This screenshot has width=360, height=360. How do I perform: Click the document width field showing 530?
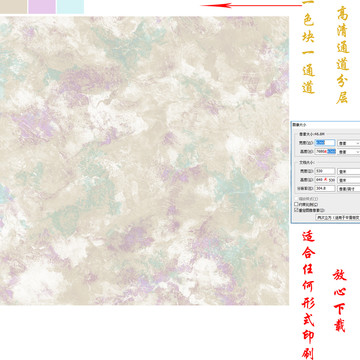(325, 171)
